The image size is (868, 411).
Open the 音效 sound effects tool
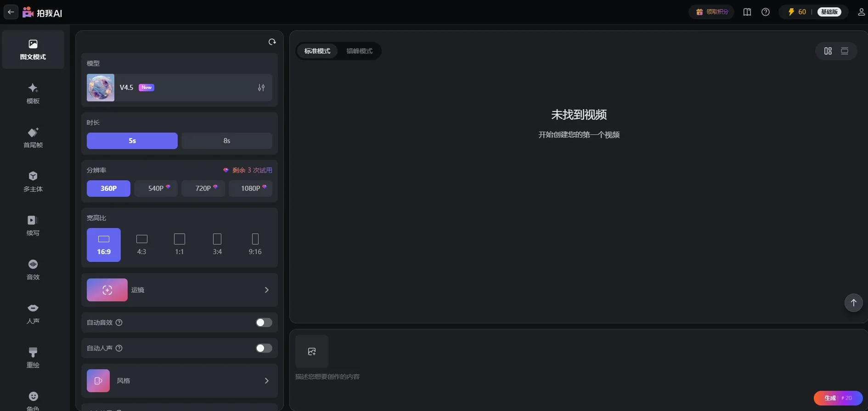tap(33, 270)
